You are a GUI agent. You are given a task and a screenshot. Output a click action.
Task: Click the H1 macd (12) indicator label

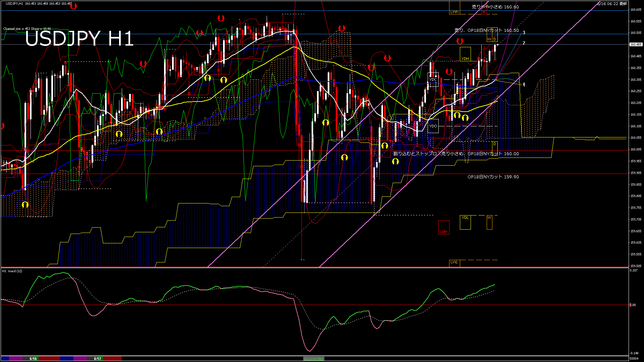[12, 271]
